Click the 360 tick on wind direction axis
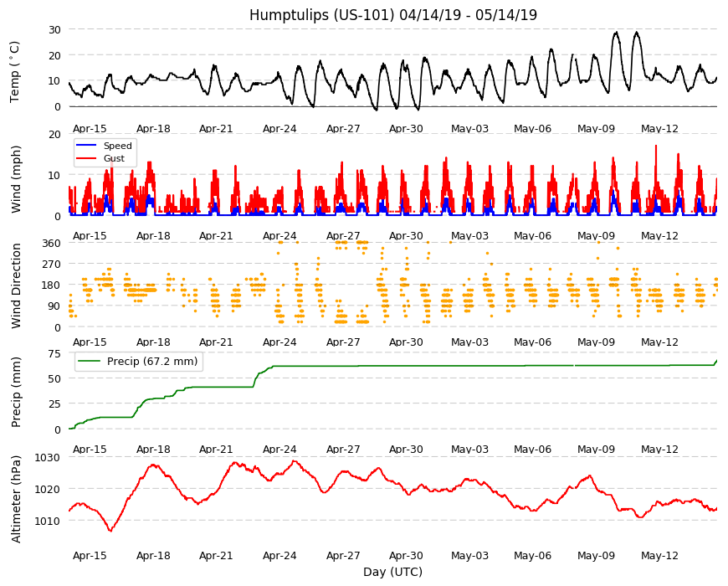 click(x=52, y=244)
